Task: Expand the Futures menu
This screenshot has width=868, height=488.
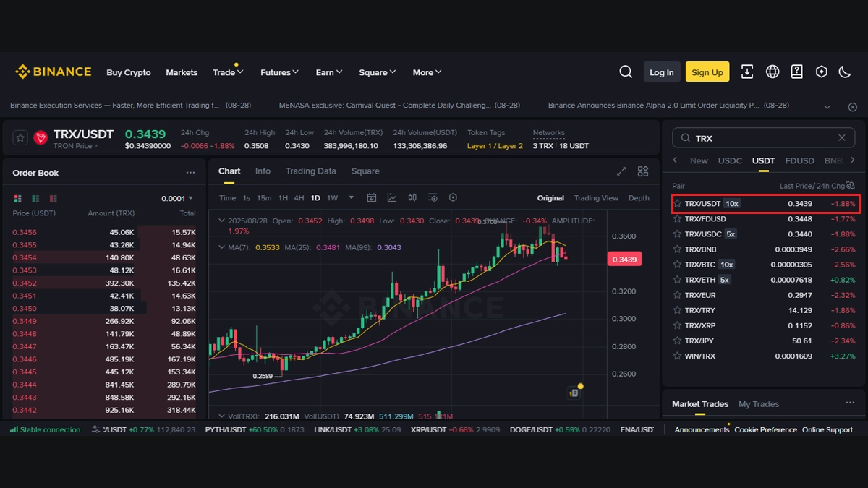Action: tap(279, 72)
